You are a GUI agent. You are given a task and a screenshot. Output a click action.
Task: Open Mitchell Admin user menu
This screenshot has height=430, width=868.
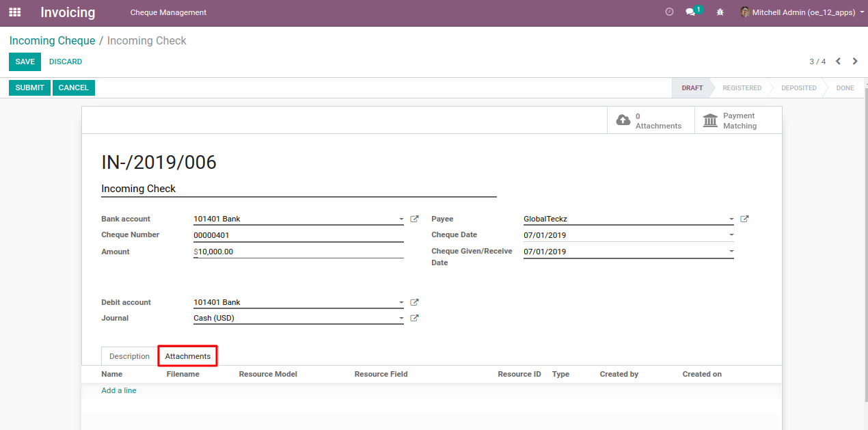point(802,12)
